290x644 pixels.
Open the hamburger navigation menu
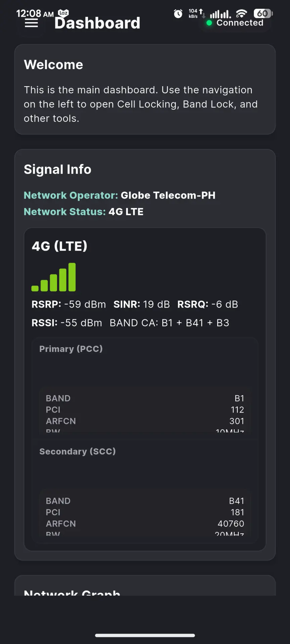click(x=31, y=23)
